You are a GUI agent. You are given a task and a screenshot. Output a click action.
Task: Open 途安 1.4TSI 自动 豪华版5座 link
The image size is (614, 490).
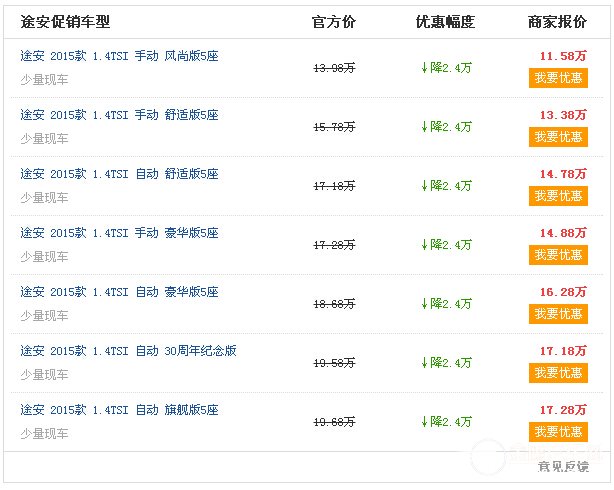pyautogui.click(x=119, y=292)
